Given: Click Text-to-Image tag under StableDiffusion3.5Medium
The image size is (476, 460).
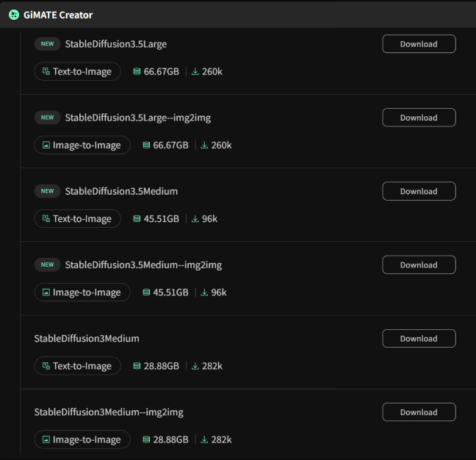Looking at the screenshot, I should click(77, 218).
